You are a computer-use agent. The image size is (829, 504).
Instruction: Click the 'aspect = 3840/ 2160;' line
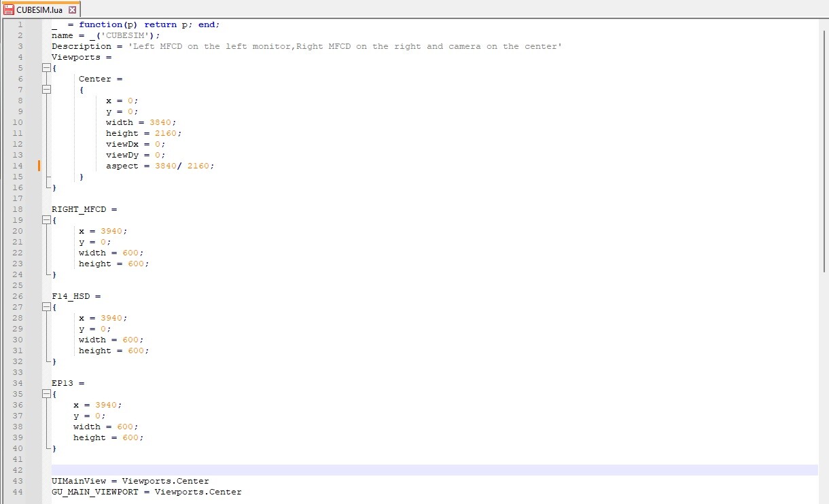pyautogui.click(x=160, y=166)
